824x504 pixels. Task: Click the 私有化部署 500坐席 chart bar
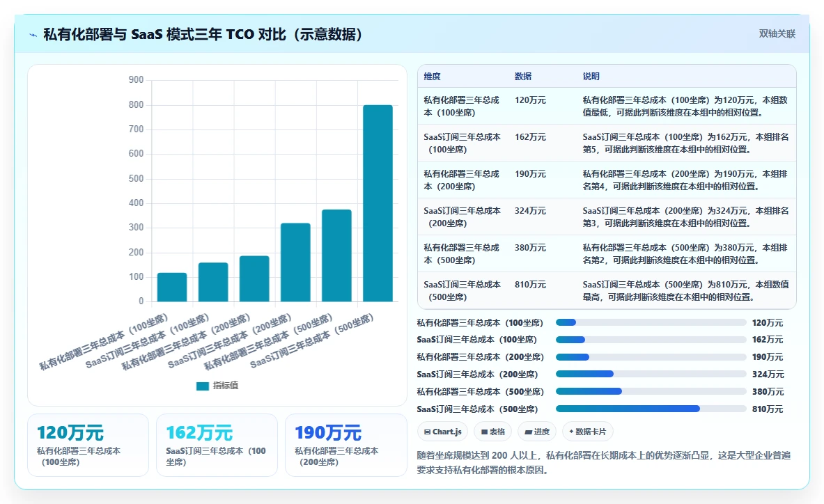pos(336,255)
